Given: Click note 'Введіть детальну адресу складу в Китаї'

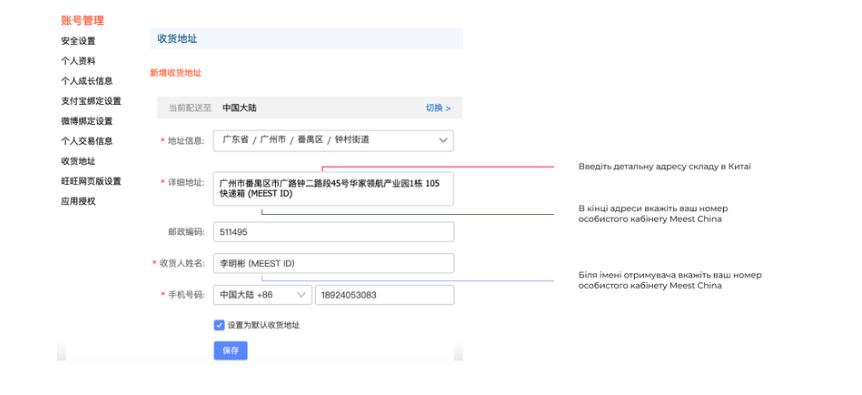Looking at the screenshot, I should click(x=665, y=166).
